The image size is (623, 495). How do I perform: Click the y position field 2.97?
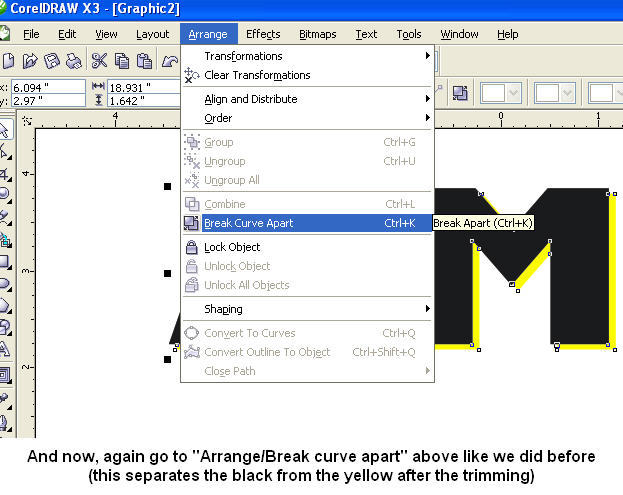coord(48,101)
